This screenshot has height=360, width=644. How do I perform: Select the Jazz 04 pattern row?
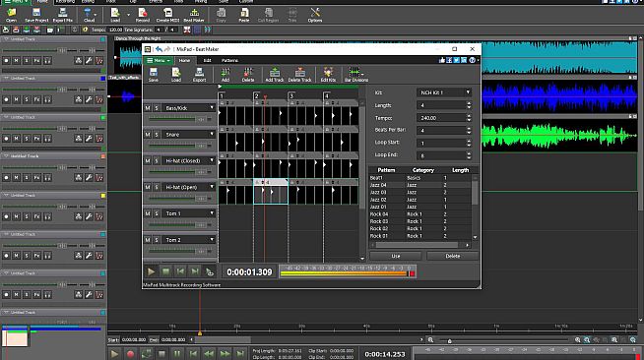tap(420, 185)
